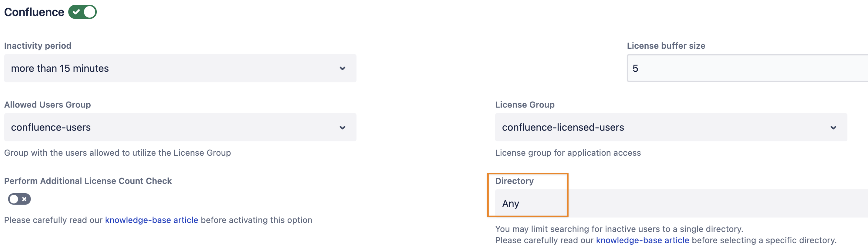Click the 'License Group' field label
Viewport: 868px width, 248px height.
525,105
